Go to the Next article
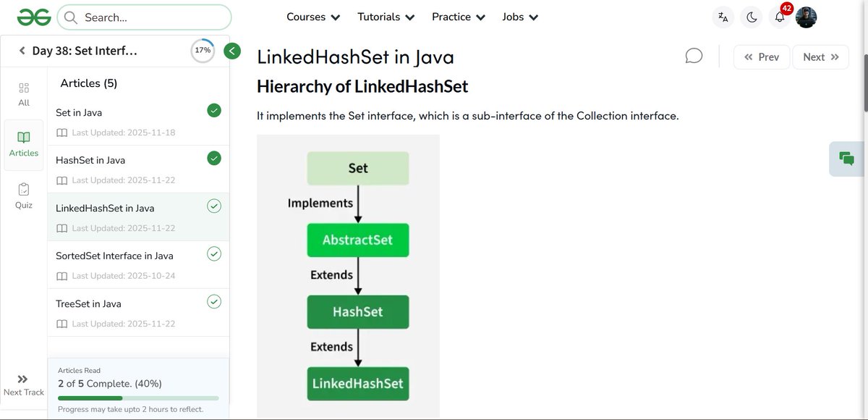Image resolution: width=868 pixels, height=420 pixels. [x=820, y=56]
